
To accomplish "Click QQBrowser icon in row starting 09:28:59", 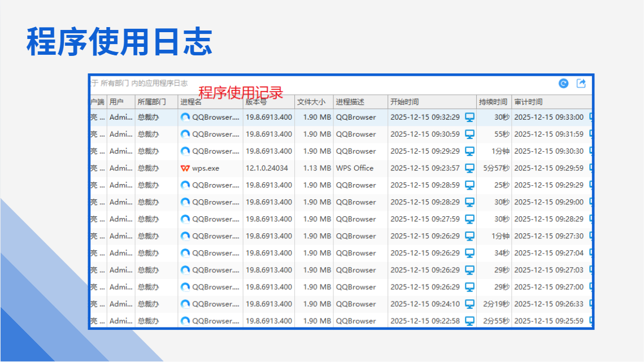I will click(x=185, y=185).
